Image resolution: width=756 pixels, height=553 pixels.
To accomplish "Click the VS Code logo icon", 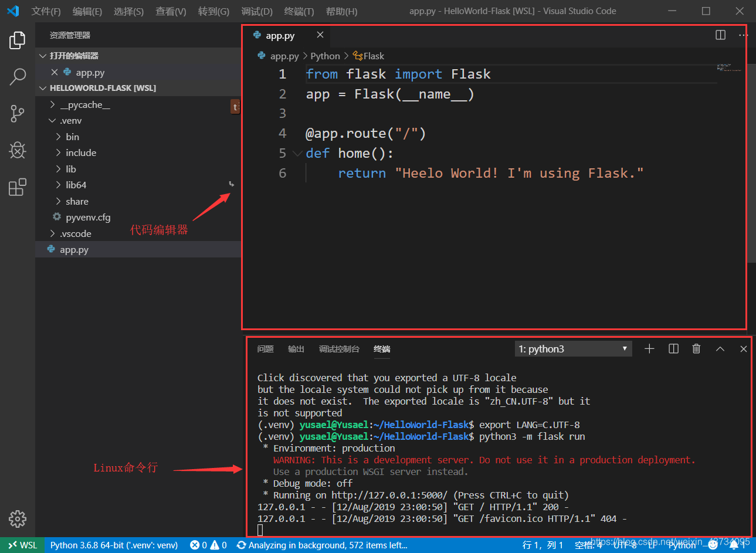I will pyautogui.click(x=13, y=11).
